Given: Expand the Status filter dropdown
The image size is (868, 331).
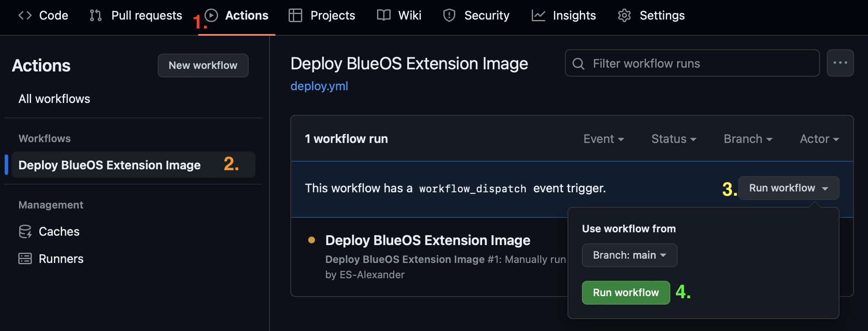Looking at the screenshot, I should coord(674,139).
